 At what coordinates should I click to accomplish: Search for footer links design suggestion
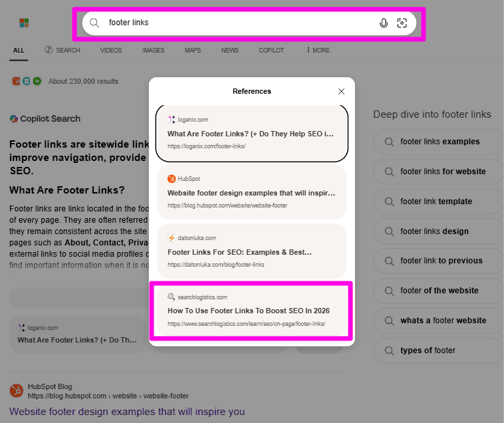[439, 231]
